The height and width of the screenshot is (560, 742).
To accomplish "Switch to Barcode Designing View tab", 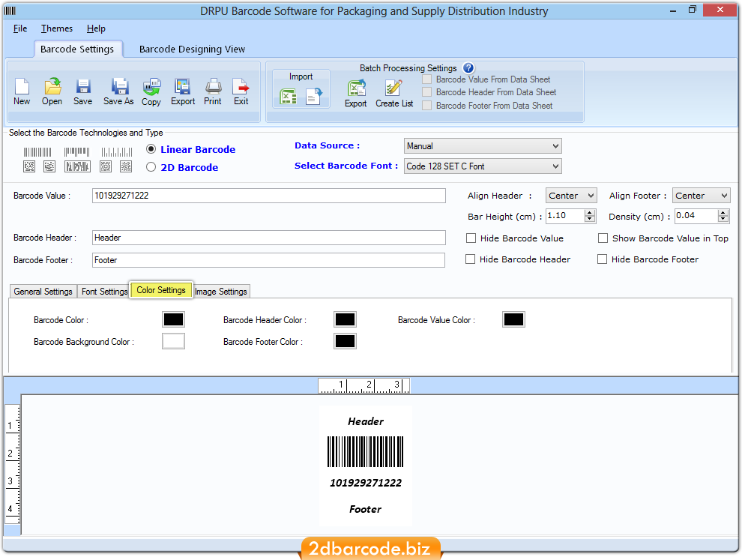I will pyautogui.click(x=192, y=49).
